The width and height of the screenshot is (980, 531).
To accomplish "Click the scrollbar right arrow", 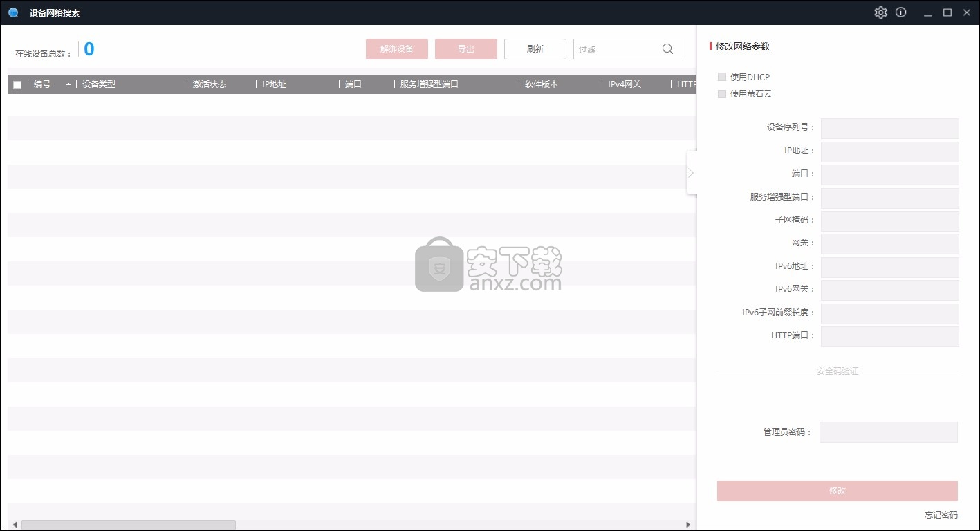I will pos(688,525).
